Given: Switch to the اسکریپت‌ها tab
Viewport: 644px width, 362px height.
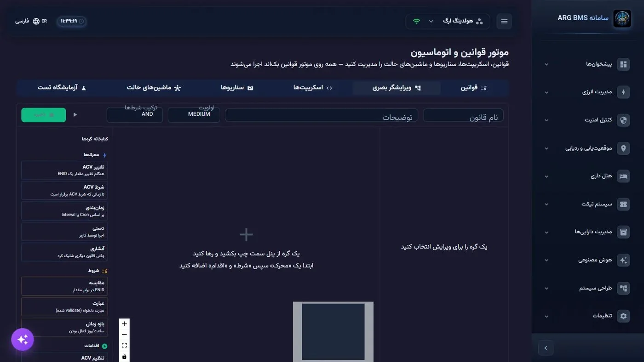Looking at the screenshot, I should [313, 88].
